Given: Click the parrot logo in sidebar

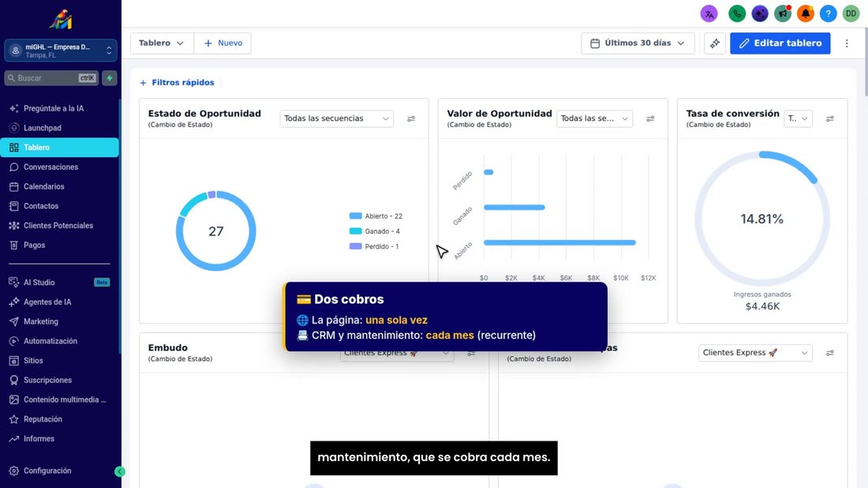Looking at the screenshot, I should (60, 20).
